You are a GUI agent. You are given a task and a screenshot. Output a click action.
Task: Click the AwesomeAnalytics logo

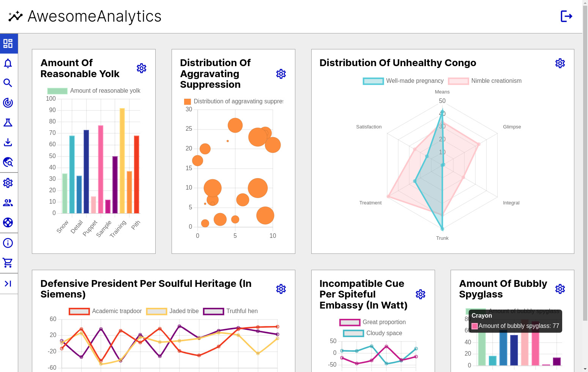[x=84, y=16]
